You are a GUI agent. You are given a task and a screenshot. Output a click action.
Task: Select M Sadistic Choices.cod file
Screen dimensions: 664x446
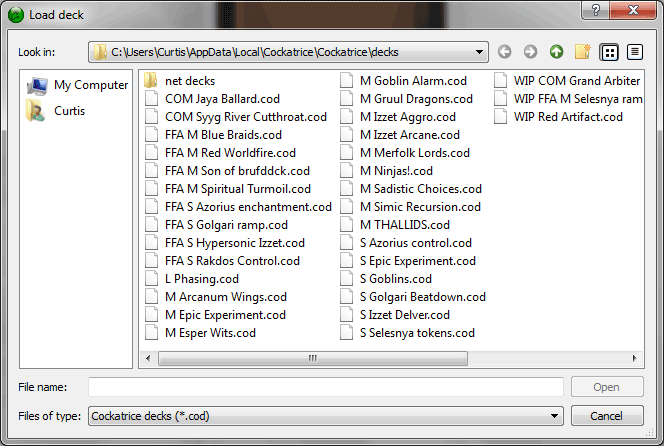(411, 189)
